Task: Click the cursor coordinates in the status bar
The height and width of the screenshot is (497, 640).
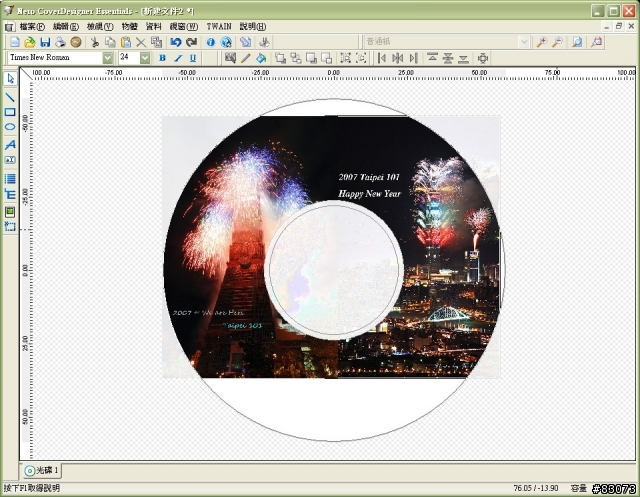Action: 536,488
